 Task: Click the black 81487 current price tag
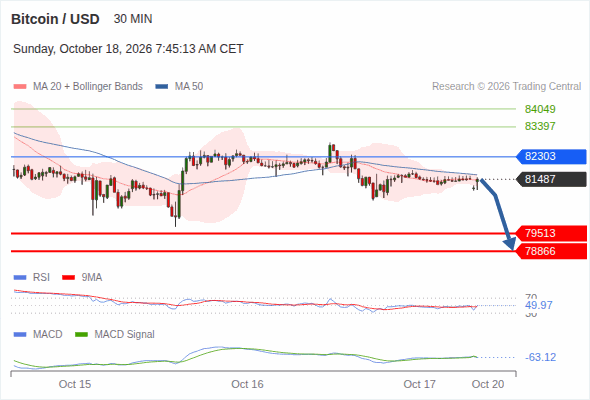tap(551, 179)
